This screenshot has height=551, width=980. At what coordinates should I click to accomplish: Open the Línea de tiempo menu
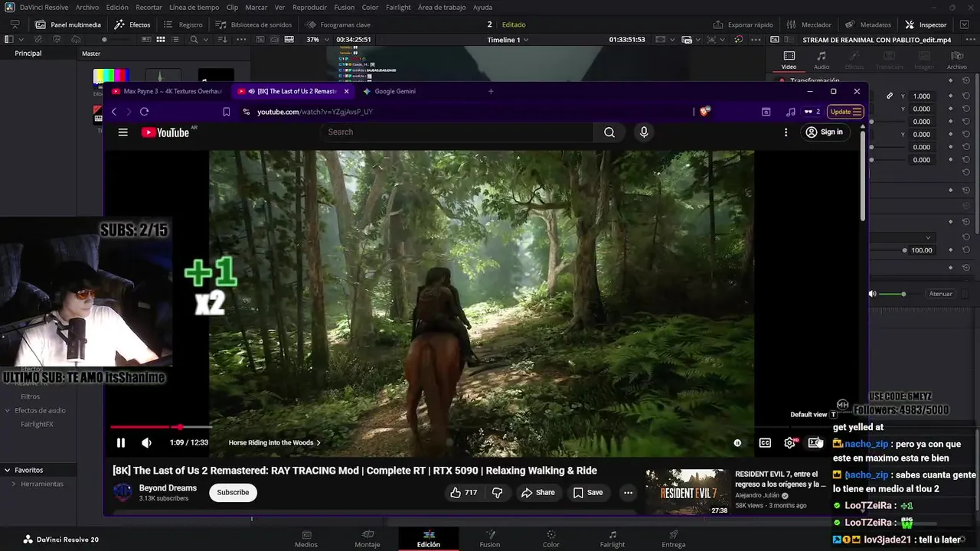(194, 7)
